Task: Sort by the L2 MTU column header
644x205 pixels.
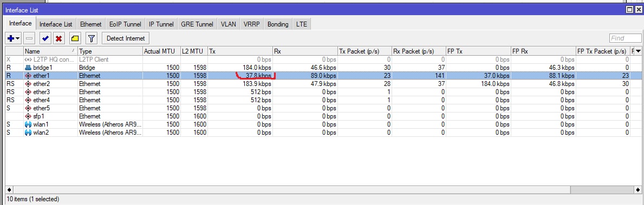Action: point(194,51)
